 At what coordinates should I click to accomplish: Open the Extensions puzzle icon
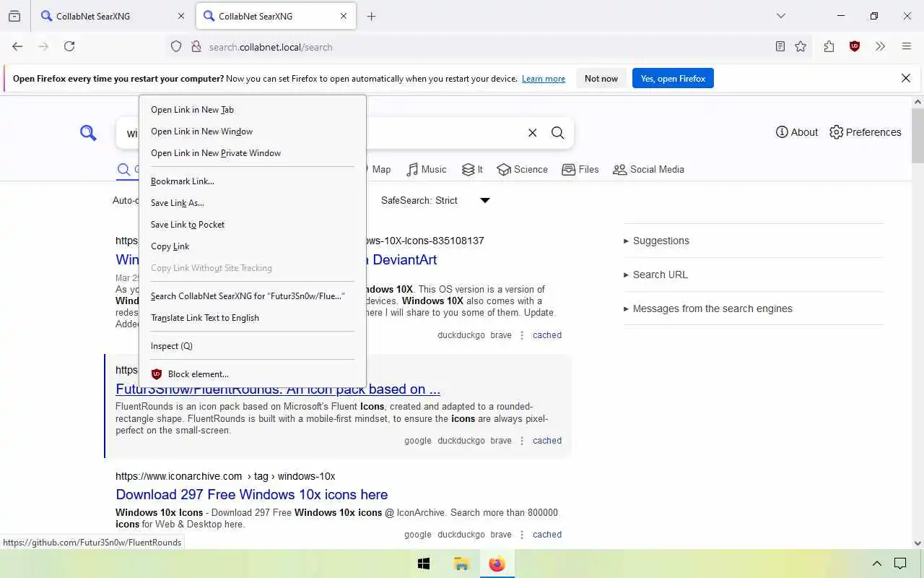(x=829, y=46)
